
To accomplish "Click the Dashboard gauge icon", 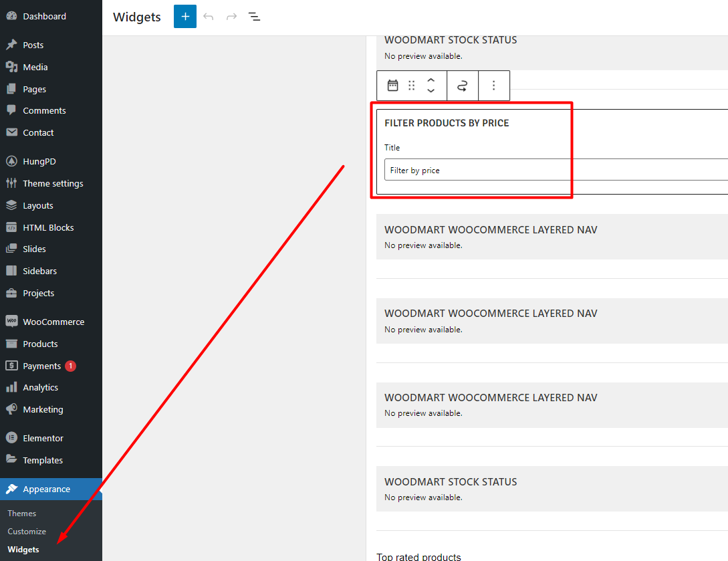I will [11, 16].
